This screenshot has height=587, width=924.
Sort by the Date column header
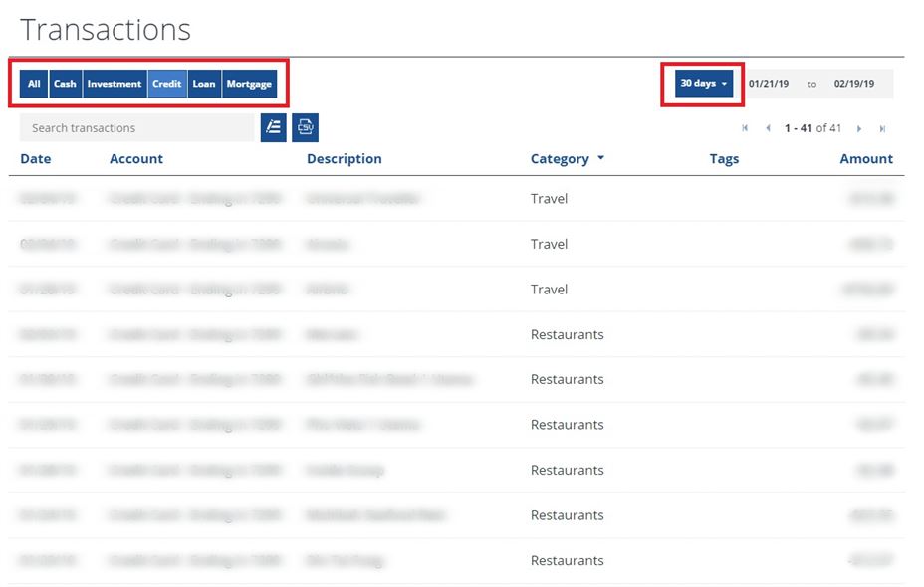coord(35,159)
